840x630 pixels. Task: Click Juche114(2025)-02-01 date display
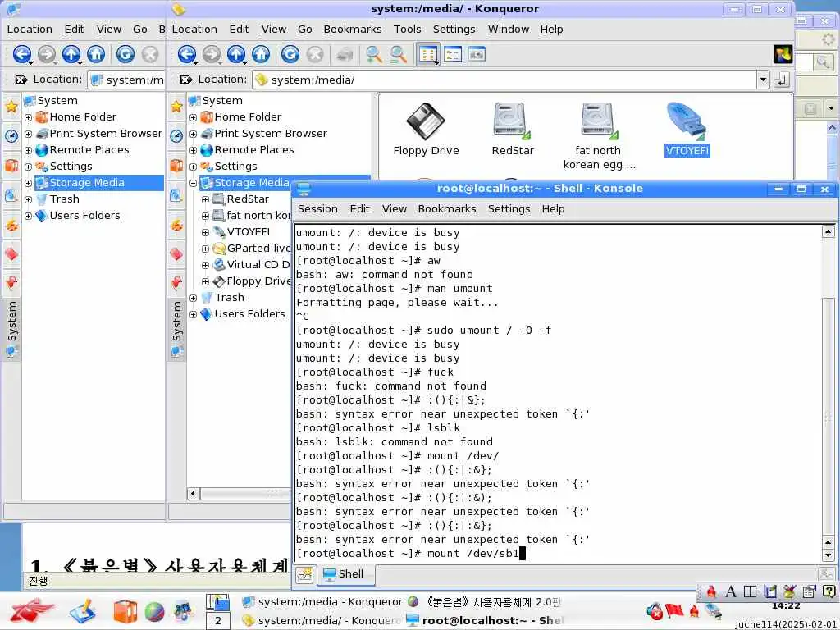click(787, 624)
